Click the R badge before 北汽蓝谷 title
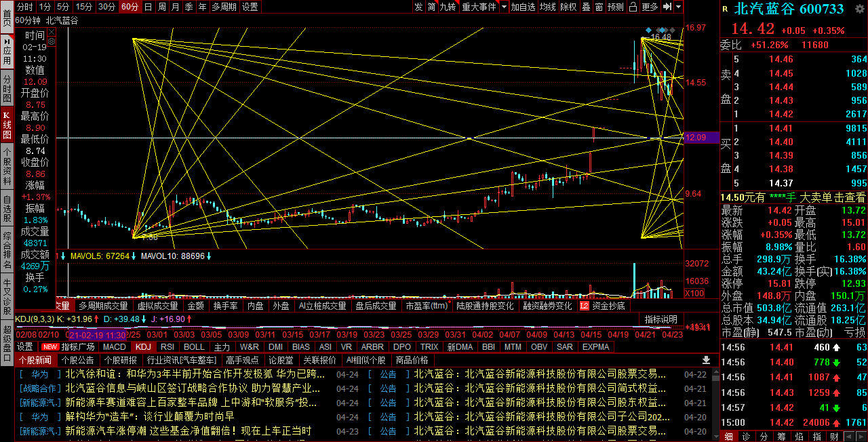868x442 pixels. (x=725, y=9)
